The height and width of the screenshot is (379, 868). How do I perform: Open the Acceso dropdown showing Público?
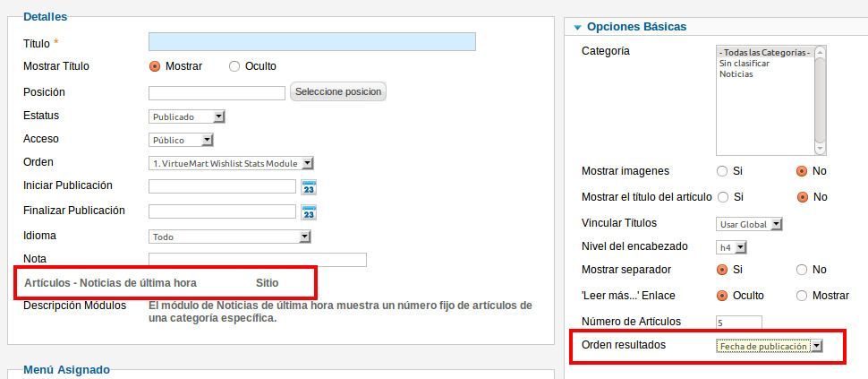tap(181, 140)
